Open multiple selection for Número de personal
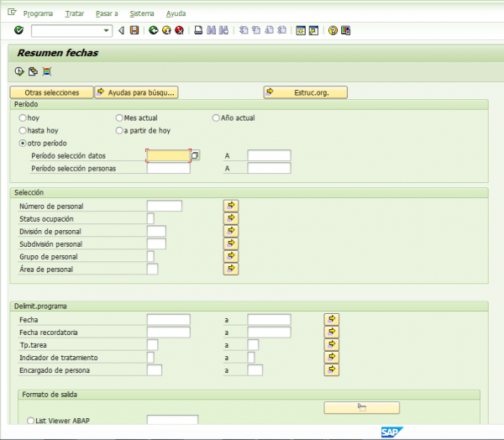This screenshot has height=440, width=504. [x=231, y=206]
